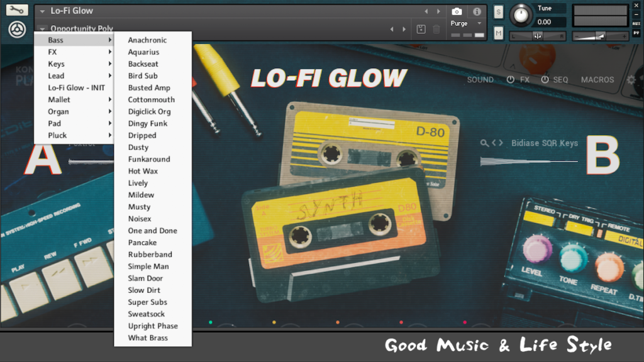Choose the Super Subs preset

[x=153, y=302]
